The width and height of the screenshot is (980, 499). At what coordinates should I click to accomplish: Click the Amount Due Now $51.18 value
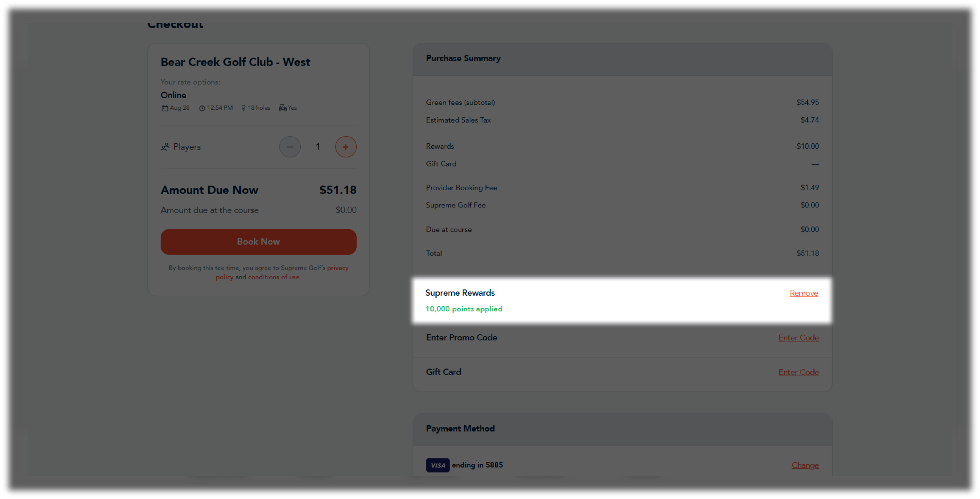tap(338, 190)
